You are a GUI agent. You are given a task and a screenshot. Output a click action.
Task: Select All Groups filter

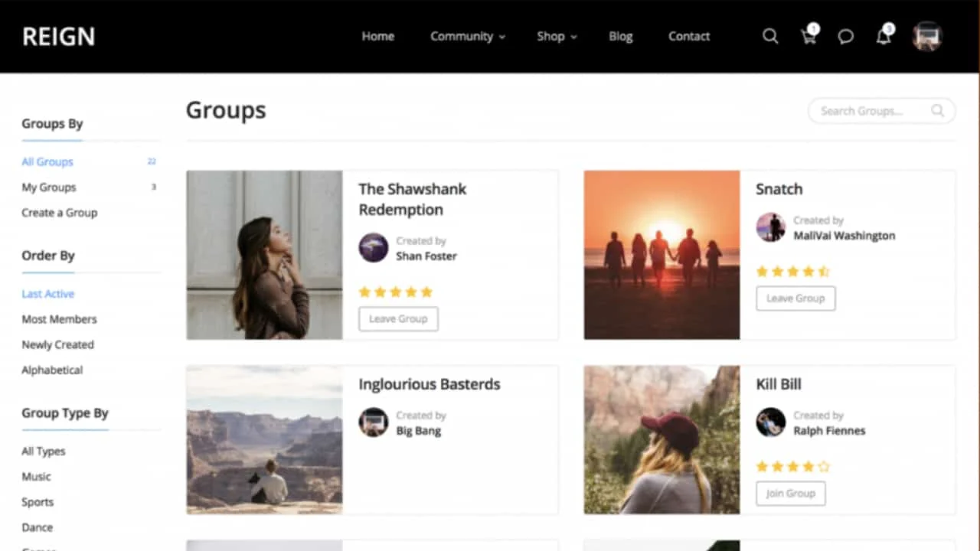point(47,161)
